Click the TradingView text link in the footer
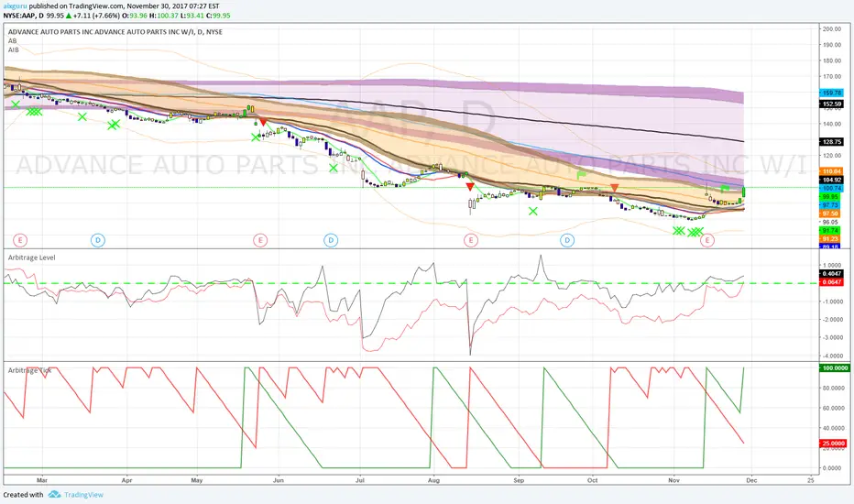The image size is (854, 504). pos(83,495)
